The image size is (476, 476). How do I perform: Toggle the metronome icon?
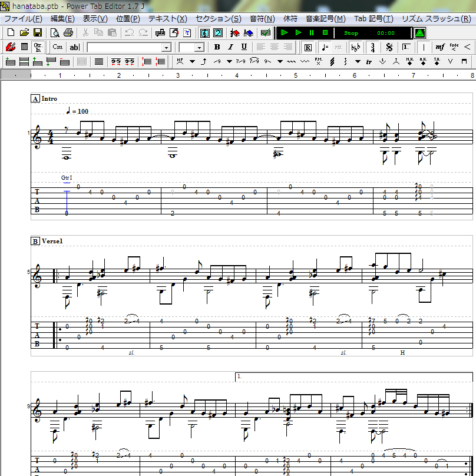420,33
